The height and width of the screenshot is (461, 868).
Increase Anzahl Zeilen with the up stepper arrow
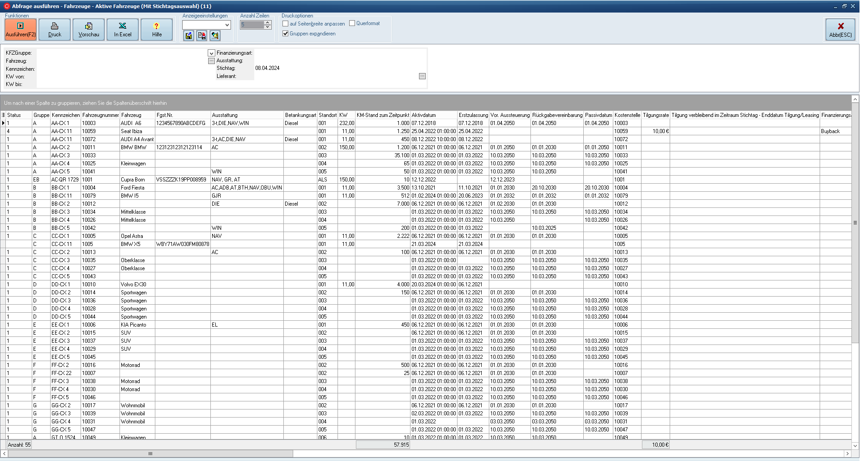click(x=268, y=22)
